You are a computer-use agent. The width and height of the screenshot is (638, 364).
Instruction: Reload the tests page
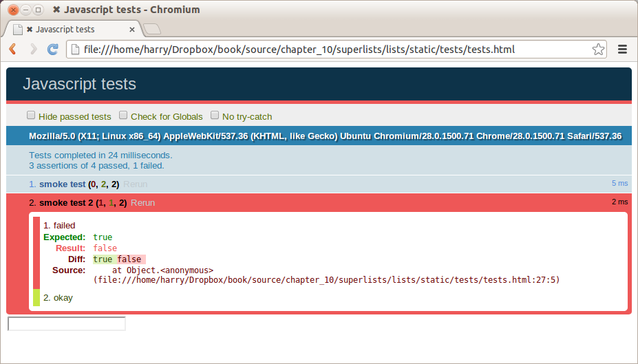point(53,50)
